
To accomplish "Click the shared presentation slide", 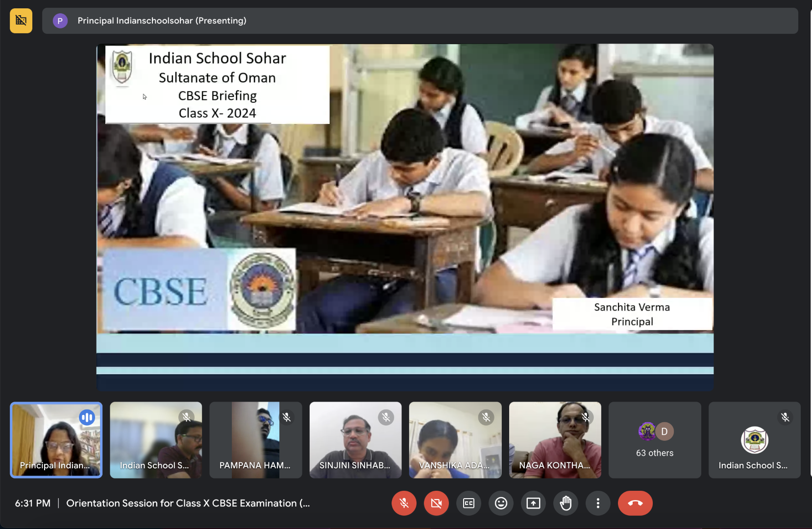I will click(405, 217).
